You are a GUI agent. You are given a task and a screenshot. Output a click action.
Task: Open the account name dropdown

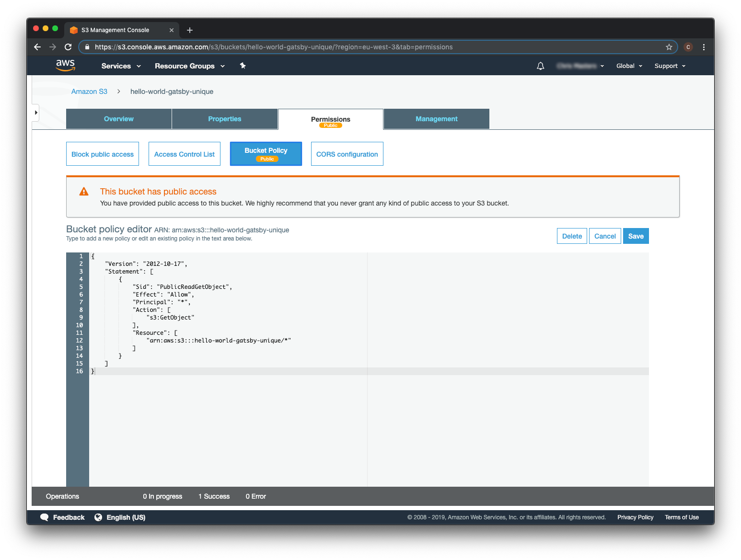(580, 66)
